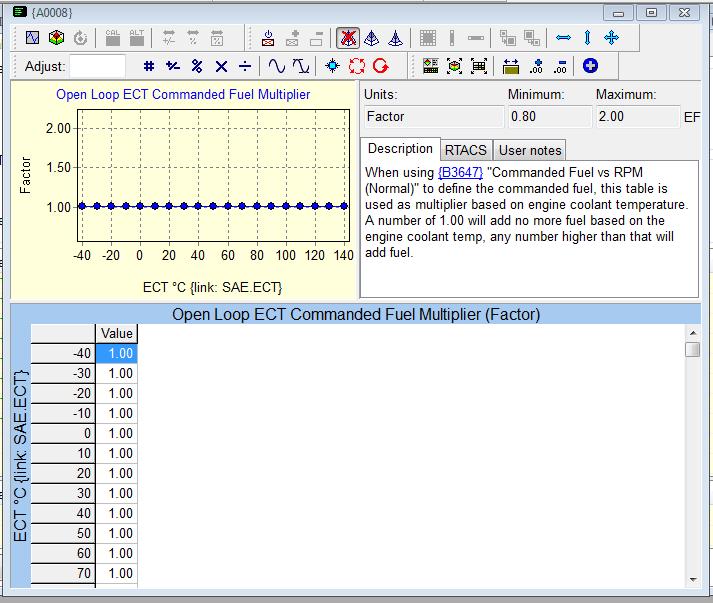This screenshot has width=713, height=603.
Task: Click into the Adjust value field
Action: [x=97, y=66]
